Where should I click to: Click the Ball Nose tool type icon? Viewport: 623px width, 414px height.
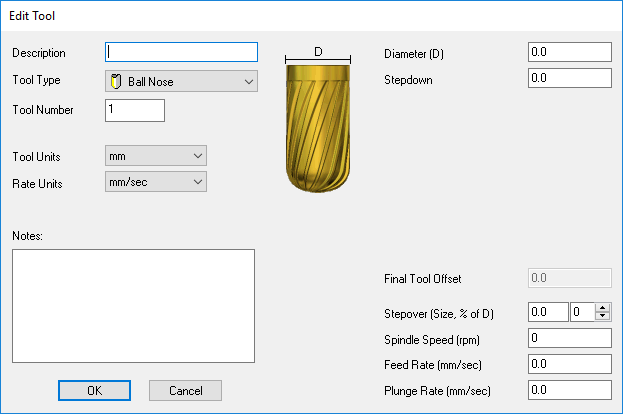(115, 82)
